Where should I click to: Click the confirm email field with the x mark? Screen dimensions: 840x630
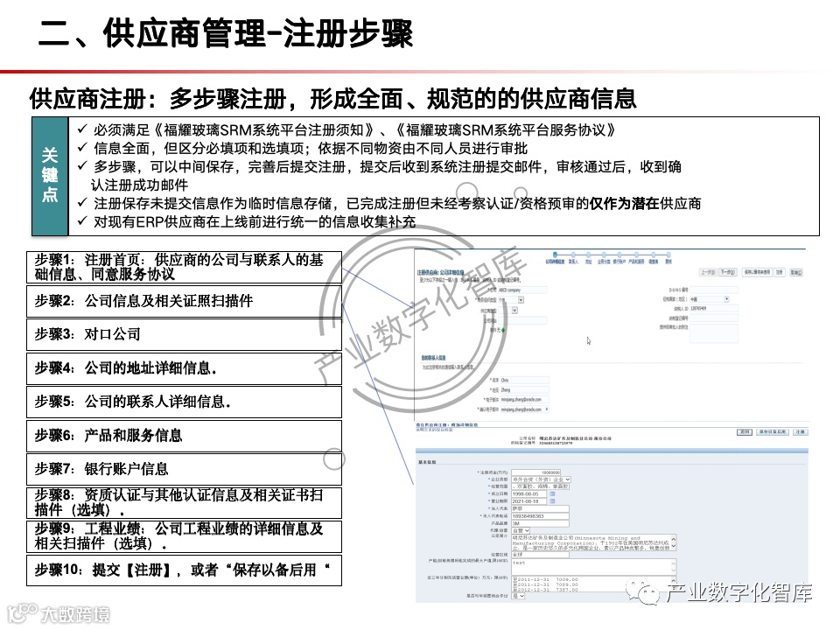point(524,409)
